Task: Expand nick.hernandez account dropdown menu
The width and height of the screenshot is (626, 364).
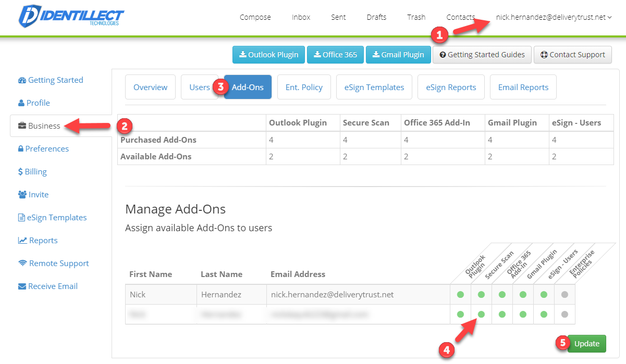Action: 554,17
